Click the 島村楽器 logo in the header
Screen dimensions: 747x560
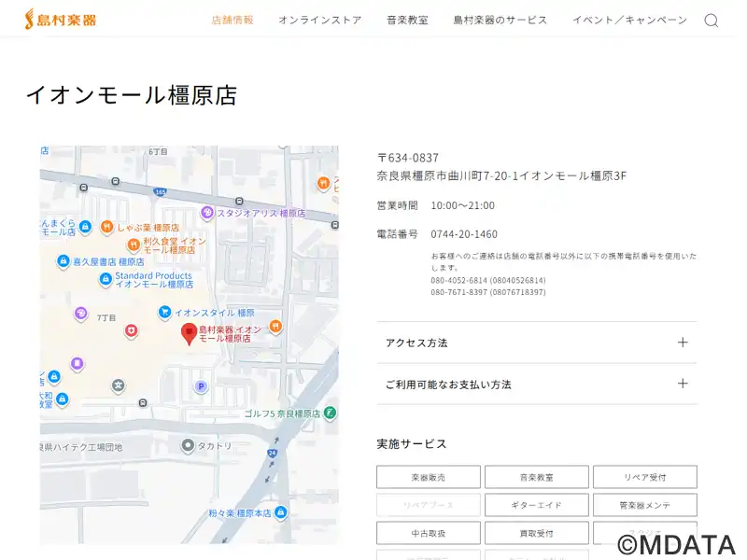pyautogui.click(x=61, y=20)
